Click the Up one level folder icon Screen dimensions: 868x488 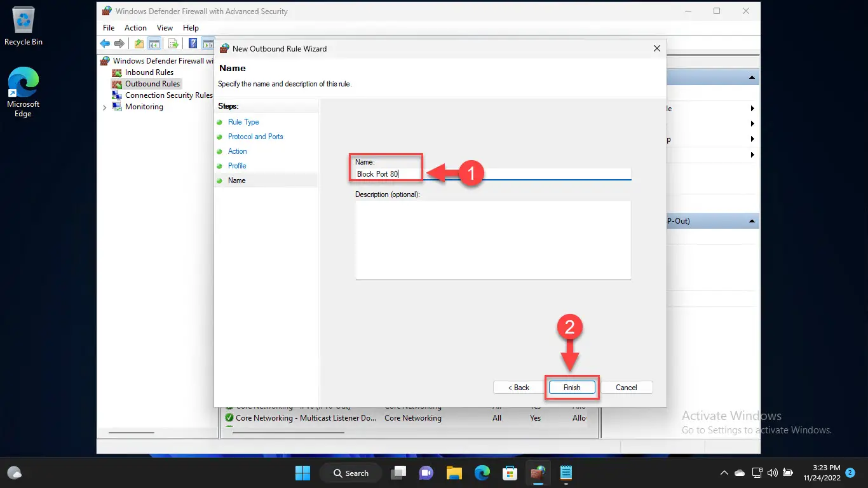[139, 43]
